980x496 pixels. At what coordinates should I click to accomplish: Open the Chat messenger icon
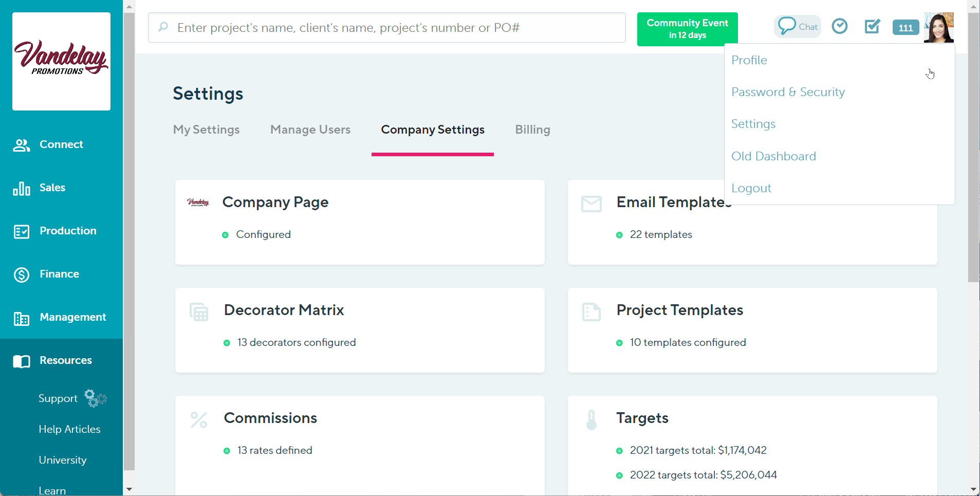point(797,26)
